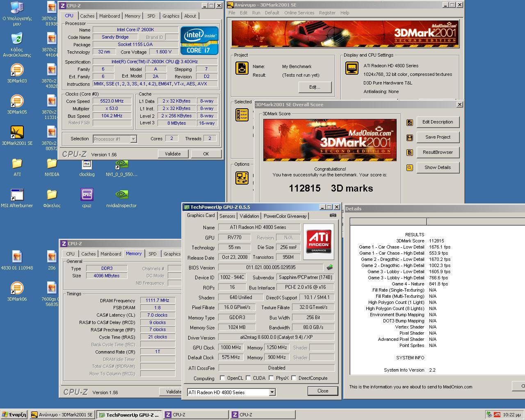This screenshot has width=525, height=420.
Task: Click the ResultBrowser button
Action: click(438, 152)
